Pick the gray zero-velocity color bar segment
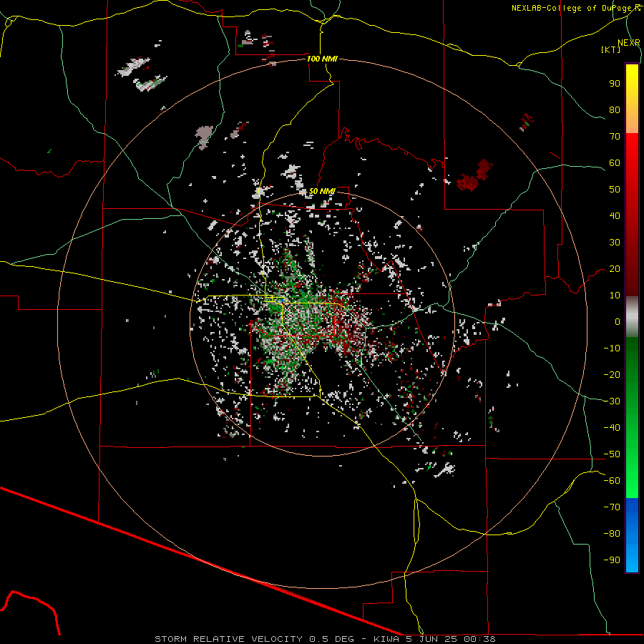 tap(632, 317)
